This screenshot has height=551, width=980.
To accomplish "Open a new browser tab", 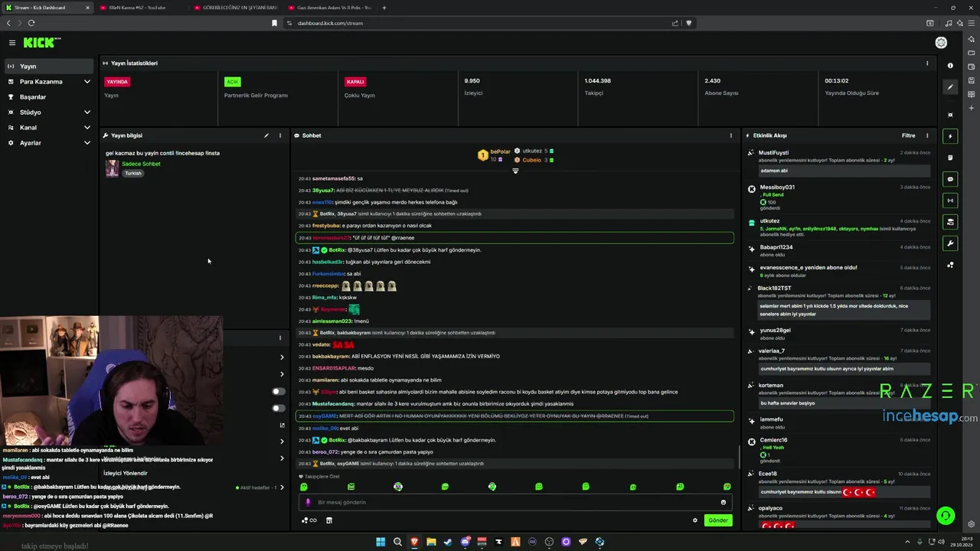I will [x=384, y=8].
